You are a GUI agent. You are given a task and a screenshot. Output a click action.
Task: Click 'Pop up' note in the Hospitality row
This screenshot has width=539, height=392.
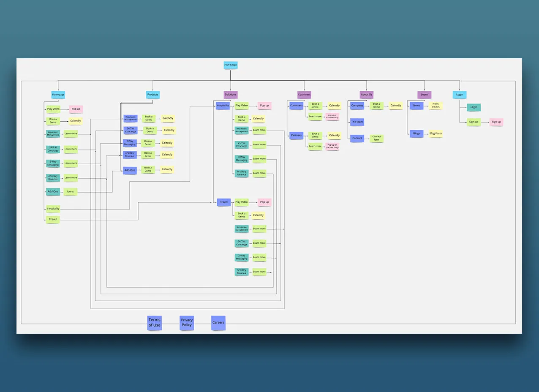click(x=264, y=106)
